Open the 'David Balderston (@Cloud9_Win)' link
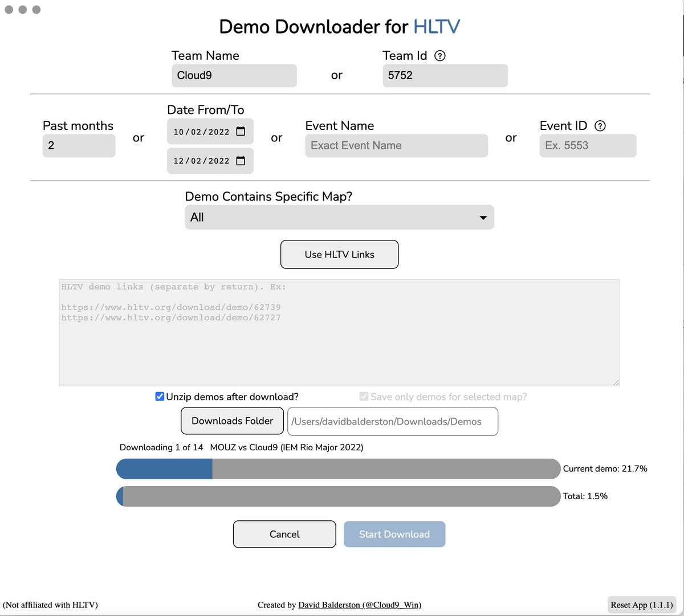684x616 pixels. (360, 605)
